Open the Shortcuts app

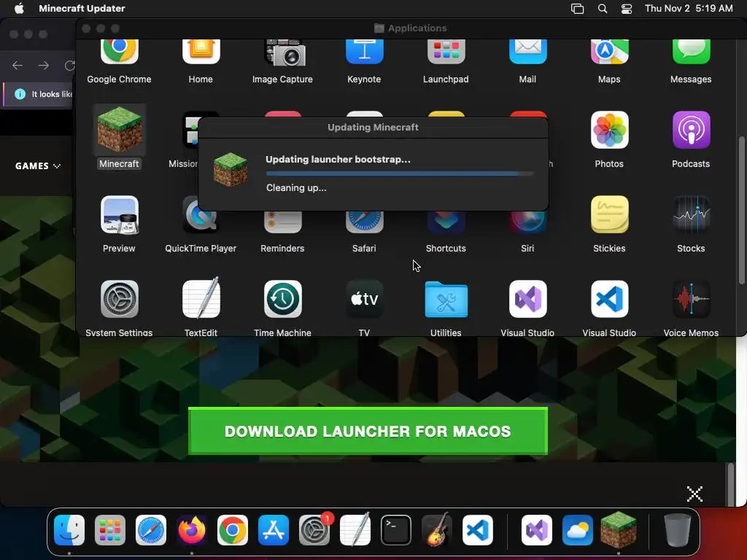point(446,222)
